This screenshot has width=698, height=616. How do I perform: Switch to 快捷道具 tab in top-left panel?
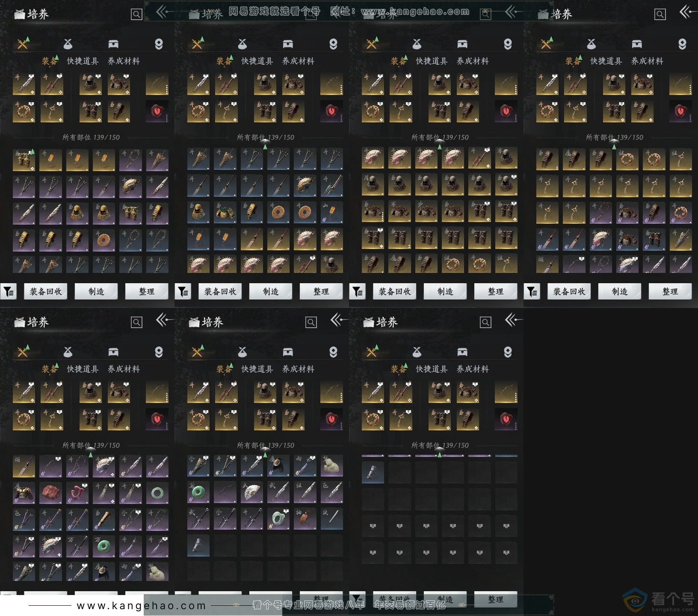[83, 61]
